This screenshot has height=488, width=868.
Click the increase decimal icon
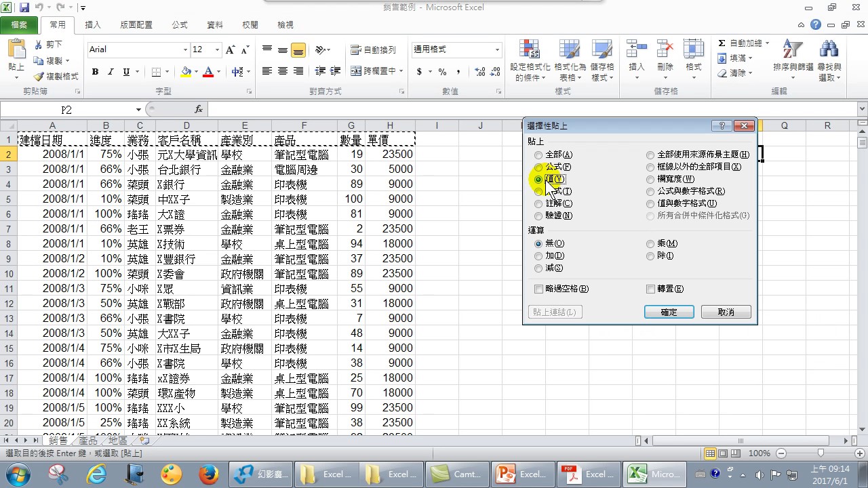coord(480,72)
